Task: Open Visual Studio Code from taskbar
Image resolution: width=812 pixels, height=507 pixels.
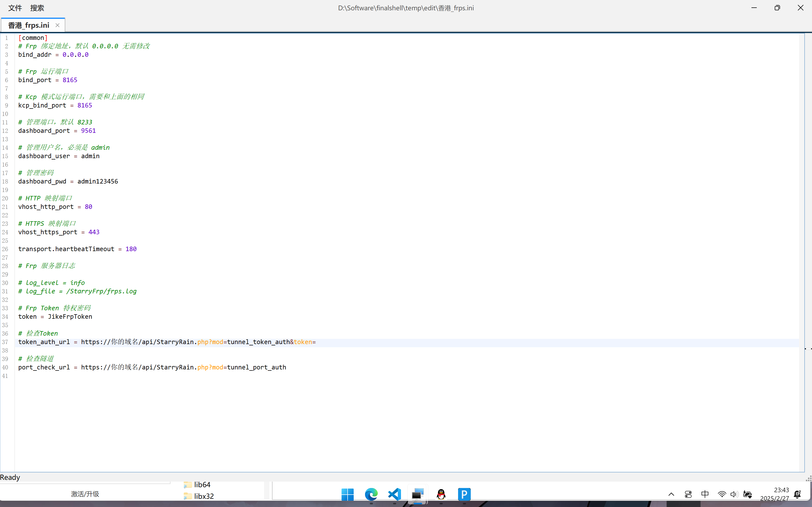Action: (395, 494)
